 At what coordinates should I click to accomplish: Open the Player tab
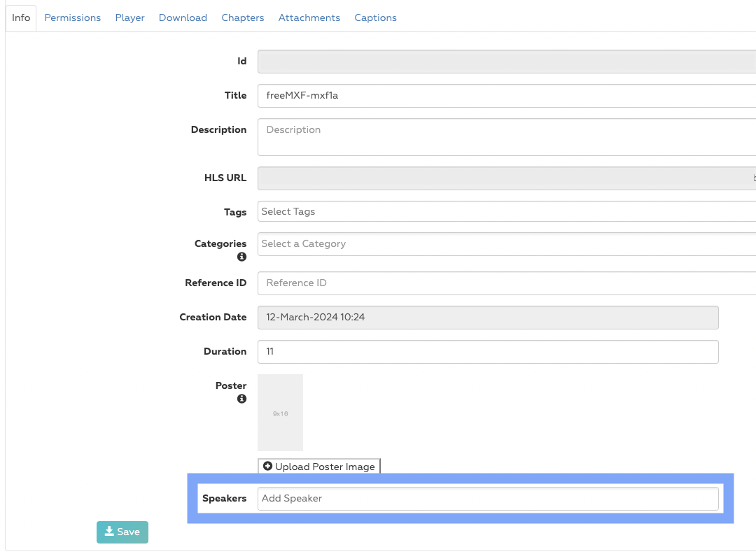pyautogui.click(x=129, y=17)
